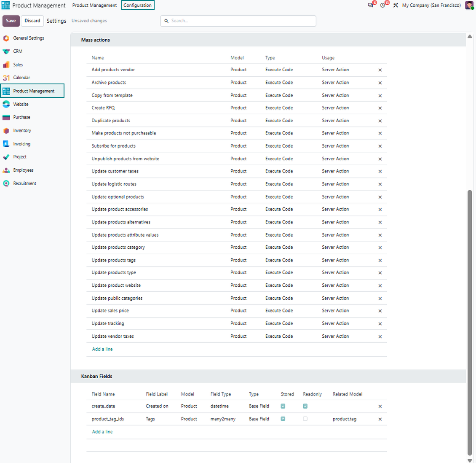The height and width of the screenshot is (463, 476).
Task: Click the Sales sidebar icon
Action: 6,65
